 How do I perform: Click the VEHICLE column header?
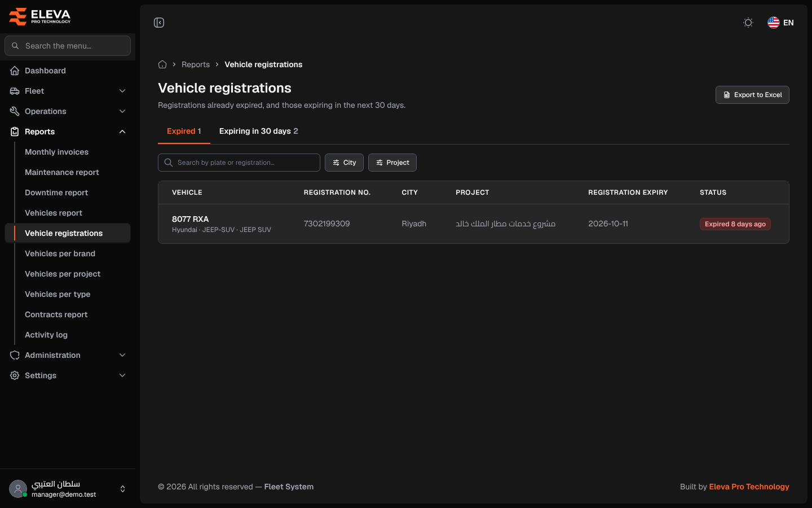pyautogui.click(x=187, y=192)
